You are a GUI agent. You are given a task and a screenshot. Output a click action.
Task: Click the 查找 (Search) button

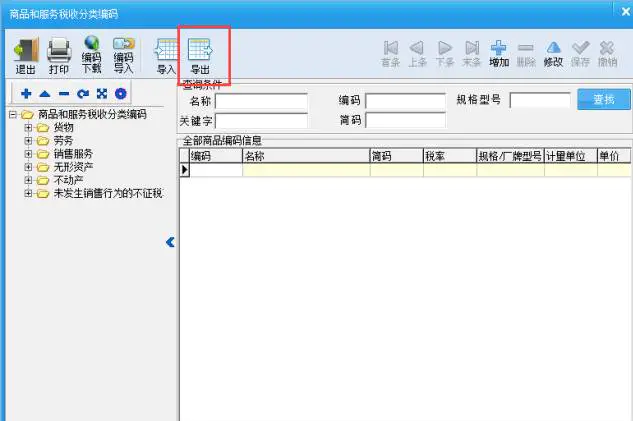[603, 99]
